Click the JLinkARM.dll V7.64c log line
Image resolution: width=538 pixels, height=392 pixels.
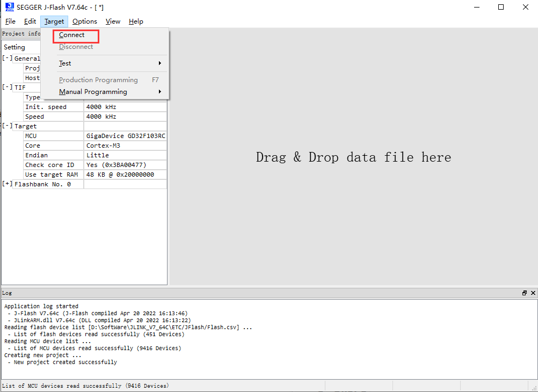[x=99, y=320]
